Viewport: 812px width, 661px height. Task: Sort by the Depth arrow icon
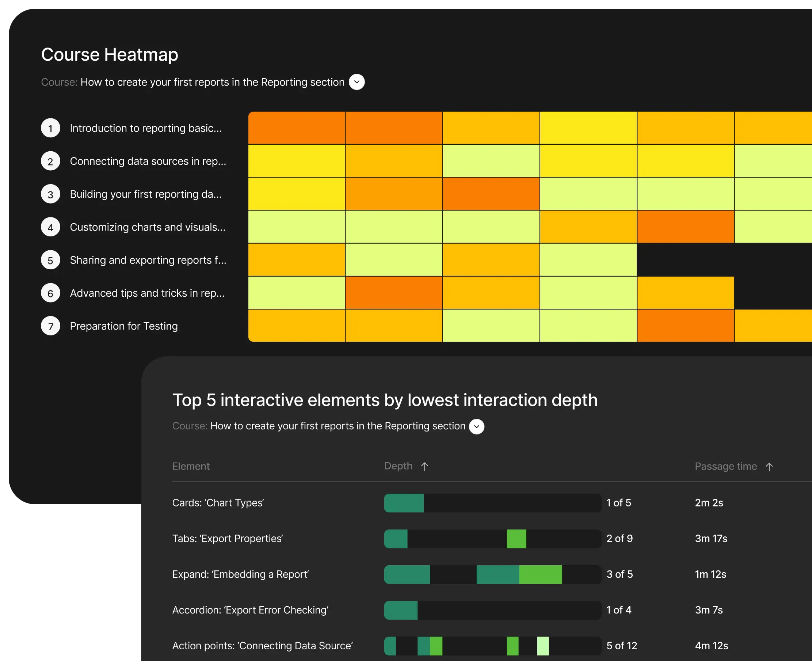coord(424,467)
